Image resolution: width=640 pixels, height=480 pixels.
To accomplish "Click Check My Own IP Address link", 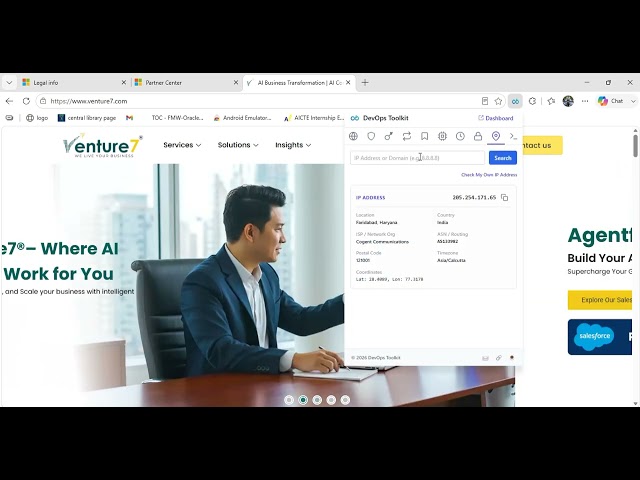I will tap(489, 175).
